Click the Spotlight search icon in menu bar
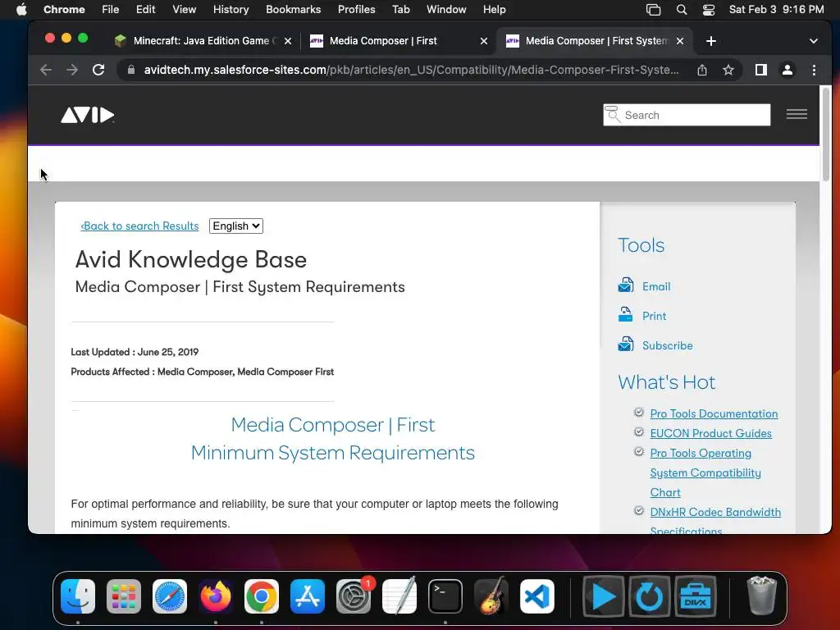Screen dimensions: 840x630 (682, 10)
